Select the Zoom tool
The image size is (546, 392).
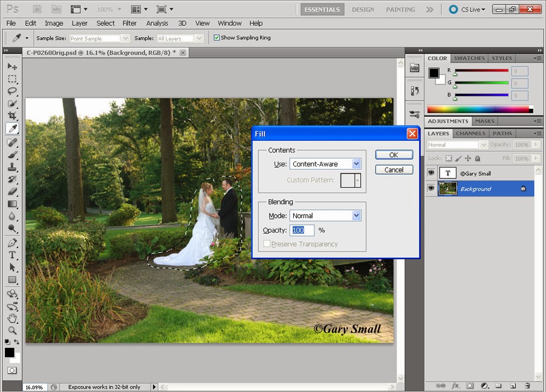pyautogui.click(x=12, y=329)
